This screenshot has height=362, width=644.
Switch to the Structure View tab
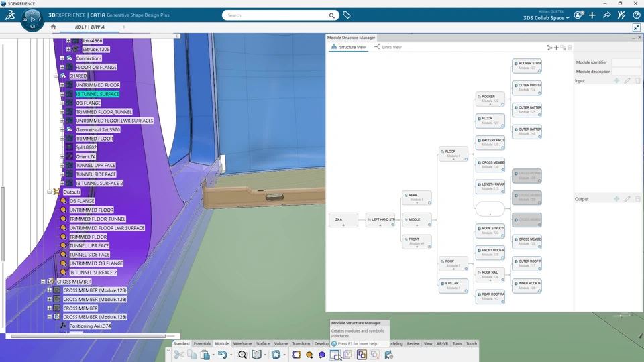point(348,47)
